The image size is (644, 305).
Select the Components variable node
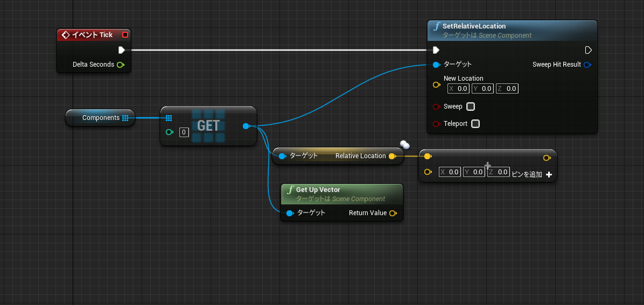tap(100, 118)
